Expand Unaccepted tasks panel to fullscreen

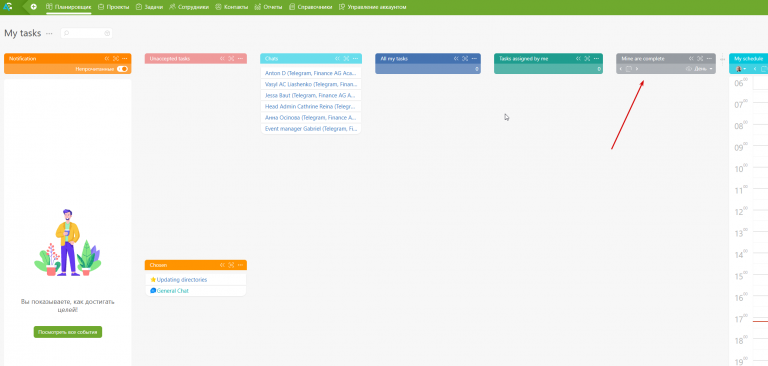click(231, 58)
